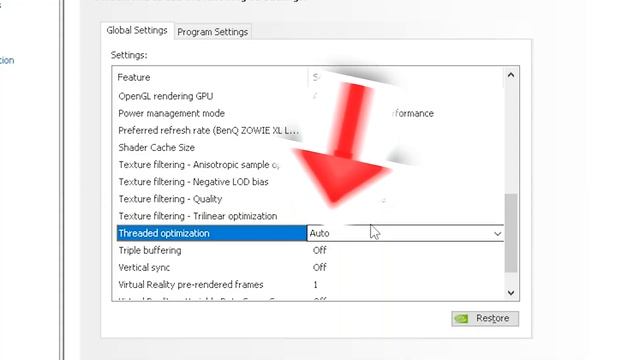The height and width of the screenshot is (360, 640).
Task: Click the NVIDIA logo icon on Restore
Action: [462, 318]
